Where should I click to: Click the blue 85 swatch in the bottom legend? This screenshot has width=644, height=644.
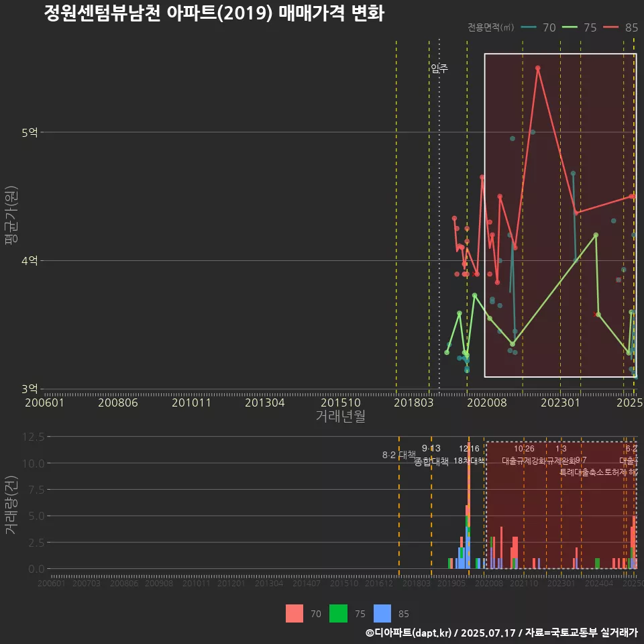pyautogui.click(x=382, y=614)
